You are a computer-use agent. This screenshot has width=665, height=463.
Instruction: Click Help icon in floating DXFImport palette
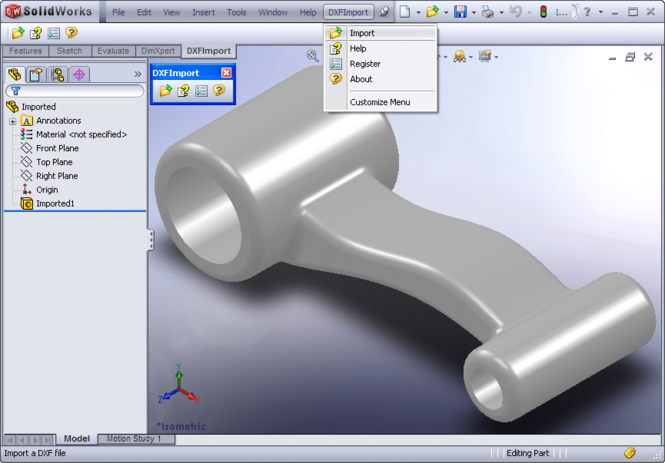[183, 90]
